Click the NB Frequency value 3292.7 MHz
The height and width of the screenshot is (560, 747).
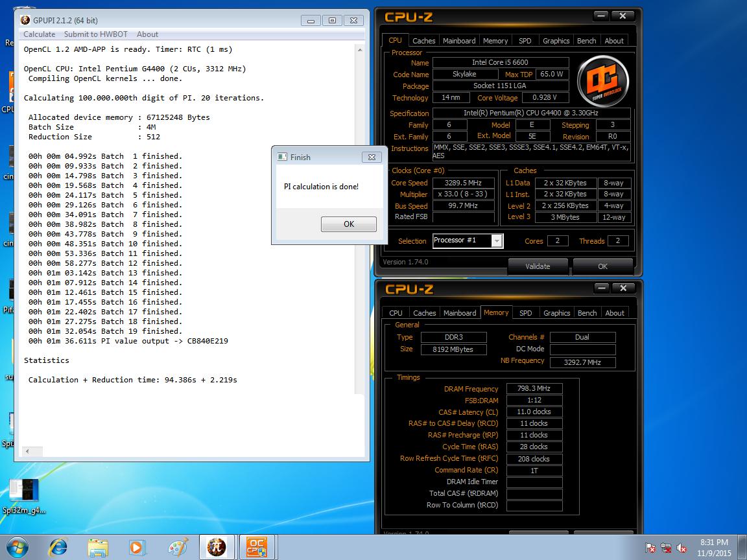point(582,362)
